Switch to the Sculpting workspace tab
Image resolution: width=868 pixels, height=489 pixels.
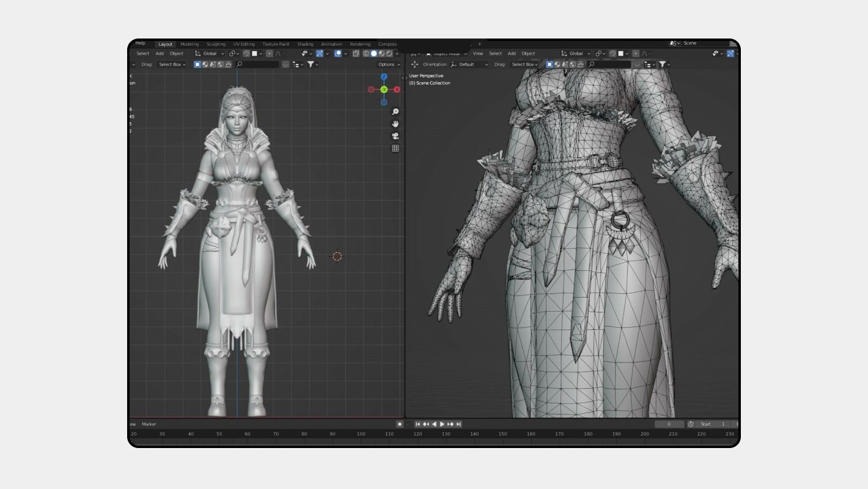[x=216, y=44]
